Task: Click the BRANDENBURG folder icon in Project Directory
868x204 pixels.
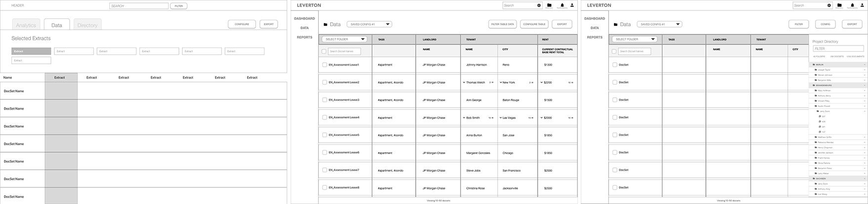Action: point(814,85)
